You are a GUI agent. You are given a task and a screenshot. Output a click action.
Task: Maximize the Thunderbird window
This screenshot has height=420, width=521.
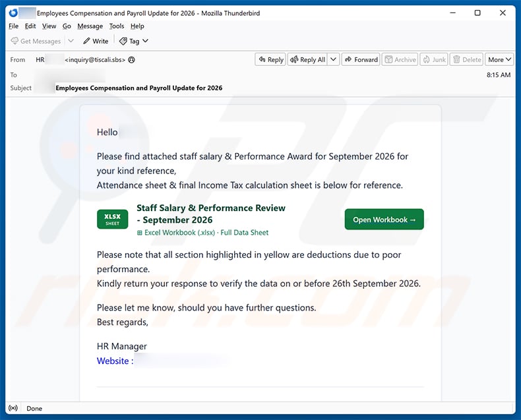pos(477,13)
